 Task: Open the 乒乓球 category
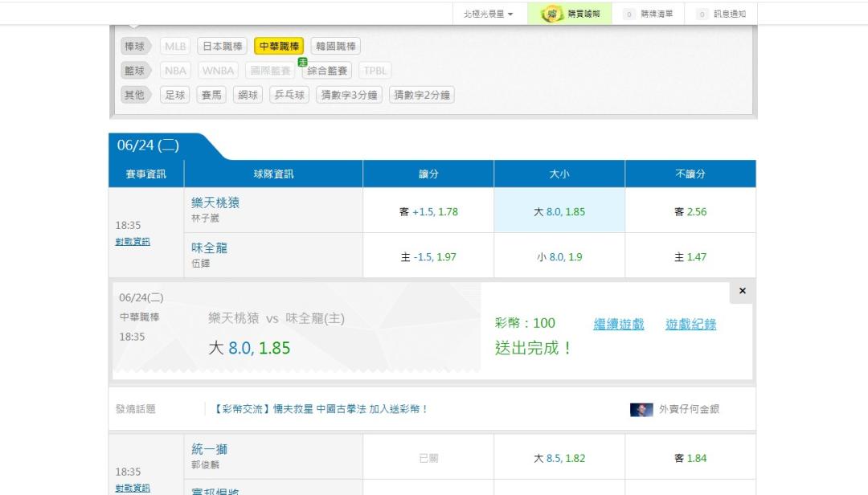(x=289, y=96)
